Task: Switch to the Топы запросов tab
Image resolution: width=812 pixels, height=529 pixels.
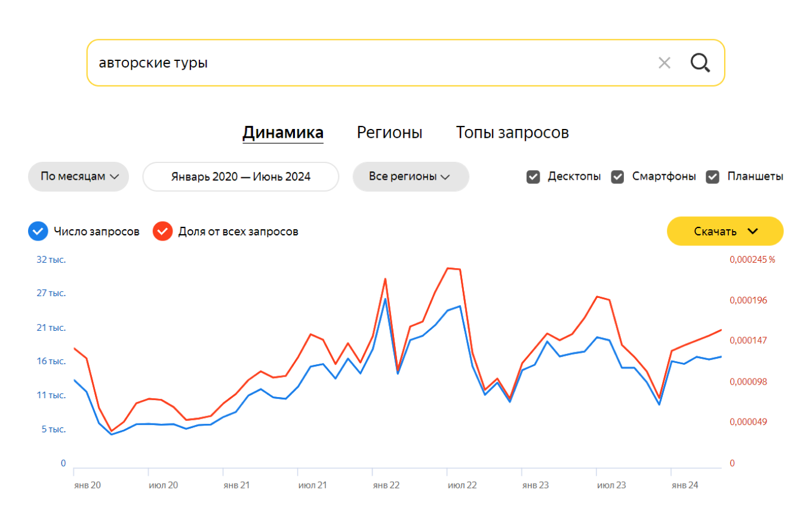Action: pos(512,133)
